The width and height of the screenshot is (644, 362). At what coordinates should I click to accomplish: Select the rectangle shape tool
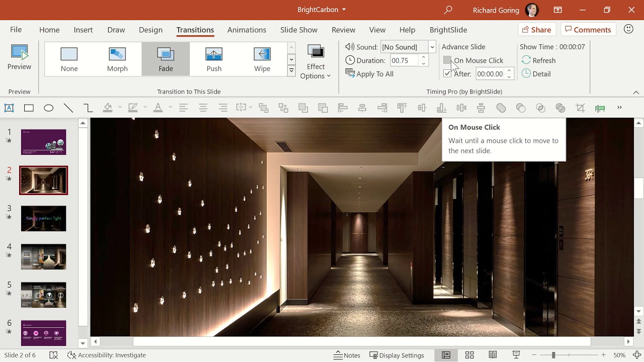[x=29, y=108]
